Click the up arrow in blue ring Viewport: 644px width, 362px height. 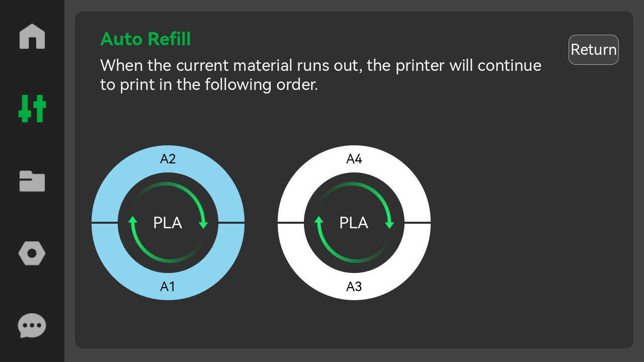[x=133, y=221]
